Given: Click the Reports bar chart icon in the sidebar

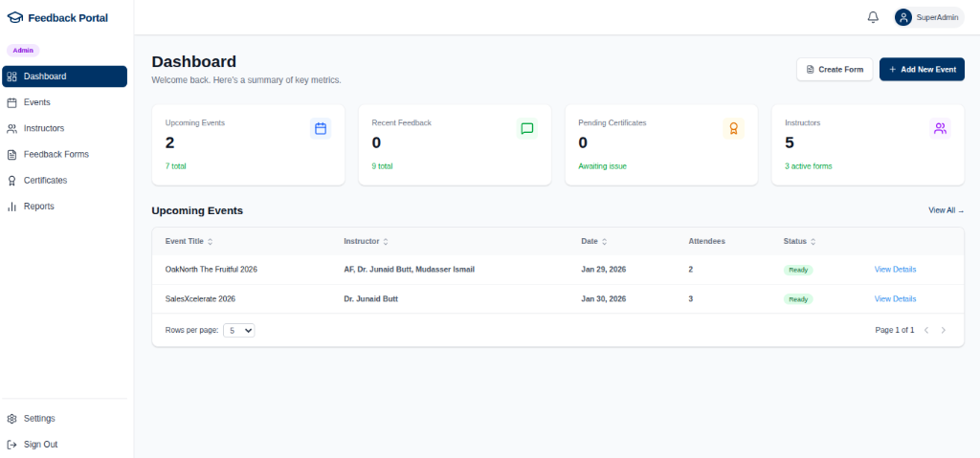Looking at the screenshot, I should pyautogui.click(x=11, y=207).
